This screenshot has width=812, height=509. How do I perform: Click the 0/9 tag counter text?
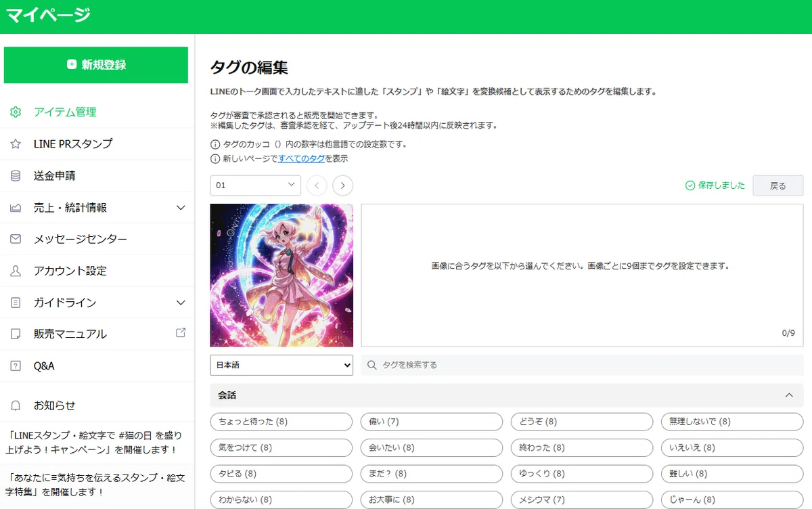pos(788,333)
